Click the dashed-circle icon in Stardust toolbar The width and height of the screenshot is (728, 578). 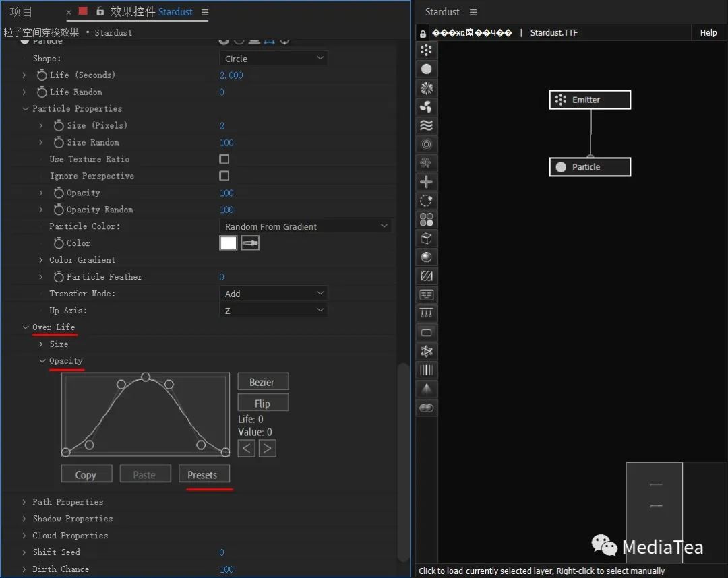(426, 200)
